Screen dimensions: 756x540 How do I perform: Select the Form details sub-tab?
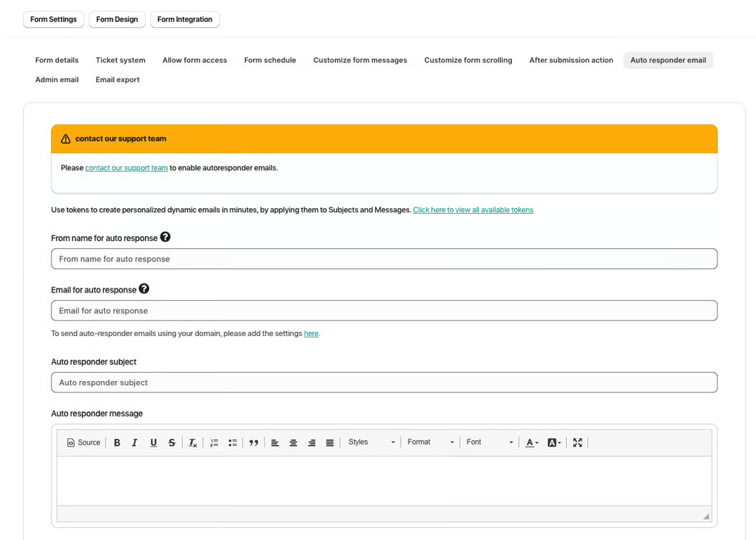click(57, 60)
